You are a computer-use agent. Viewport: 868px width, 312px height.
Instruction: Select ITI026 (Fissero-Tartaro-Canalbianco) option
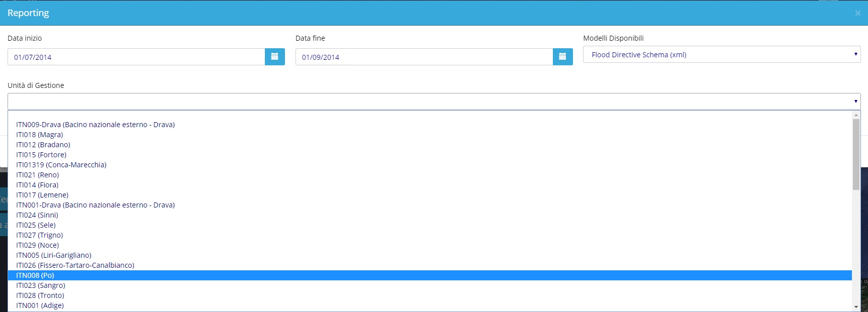tap(430, 265)
